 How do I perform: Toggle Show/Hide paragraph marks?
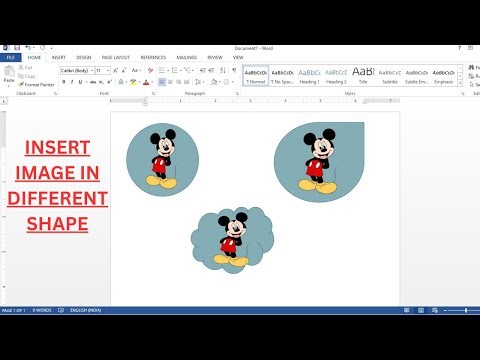[x=234, y=71]
